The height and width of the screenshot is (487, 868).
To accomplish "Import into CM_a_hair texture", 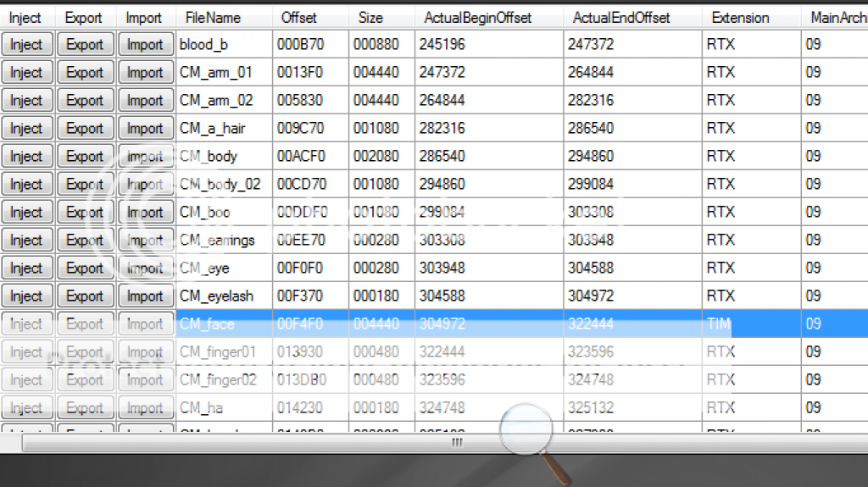I will pos(146,129).
